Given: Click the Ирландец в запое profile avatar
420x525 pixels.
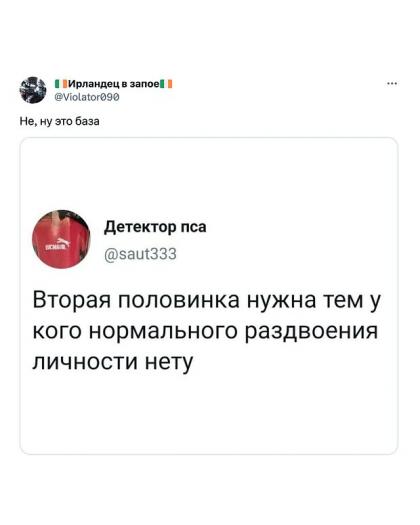Looking at the screenshot, I should click(x=33, y=90).
